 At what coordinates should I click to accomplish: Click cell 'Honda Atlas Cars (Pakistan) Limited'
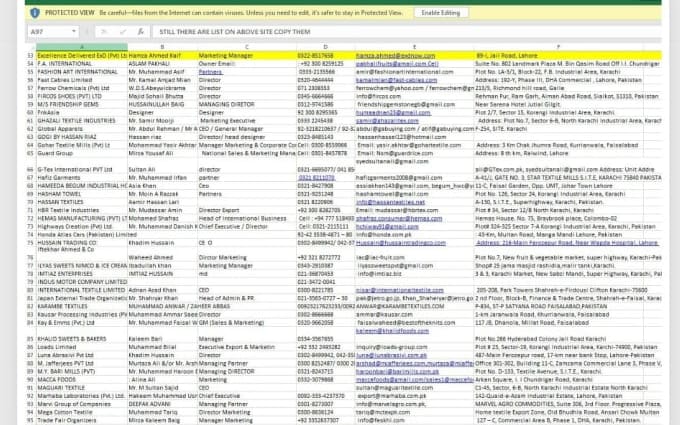(87, 235)
